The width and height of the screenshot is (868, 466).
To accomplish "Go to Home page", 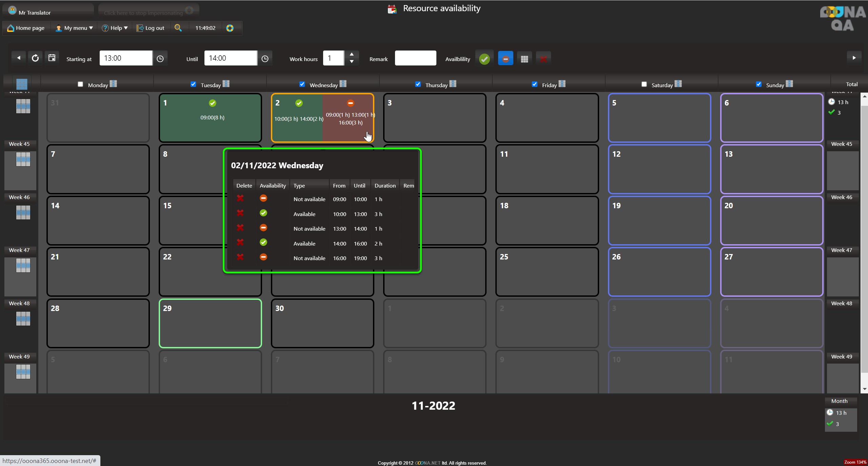I will coord(26,28).
